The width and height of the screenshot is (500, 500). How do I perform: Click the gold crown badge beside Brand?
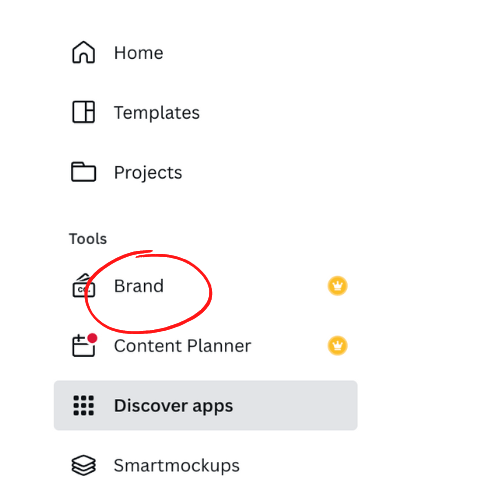337,286
